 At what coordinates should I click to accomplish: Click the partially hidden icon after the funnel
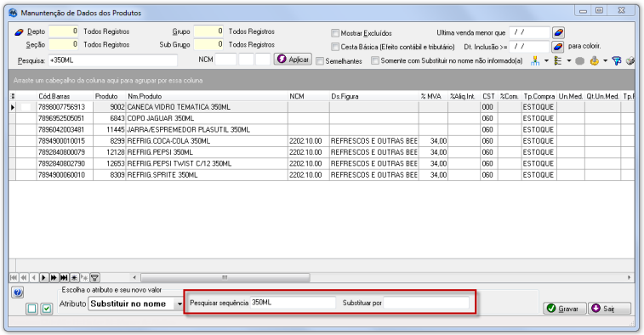click(630, 61)
